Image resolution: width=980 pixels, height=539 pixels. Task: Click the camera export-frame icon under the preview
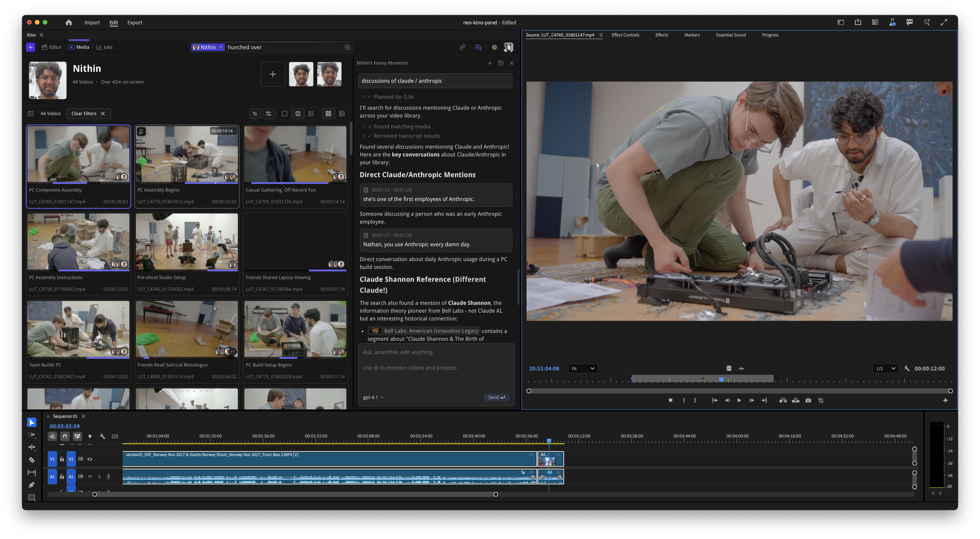click(809, 400)
